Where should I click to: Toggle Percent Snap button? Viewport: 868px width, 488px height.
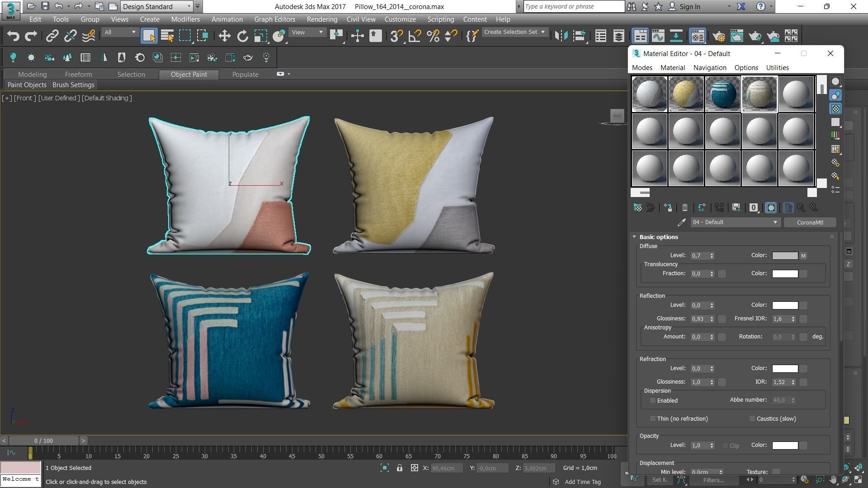pyautogui.click(x=433, y=36)
